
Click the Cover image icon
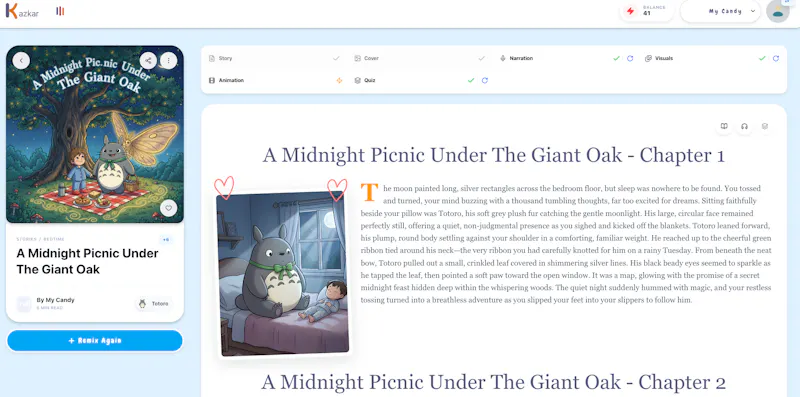click(358, 58)
